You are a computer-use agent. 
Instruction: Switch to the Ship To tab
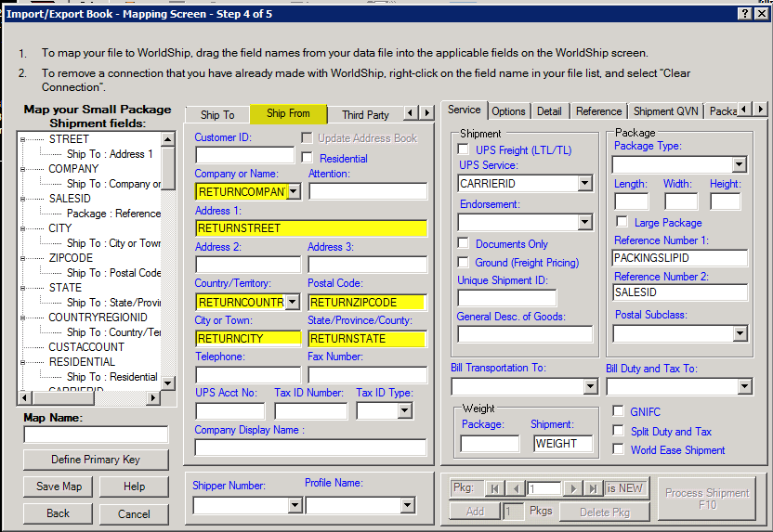(217, 114)
